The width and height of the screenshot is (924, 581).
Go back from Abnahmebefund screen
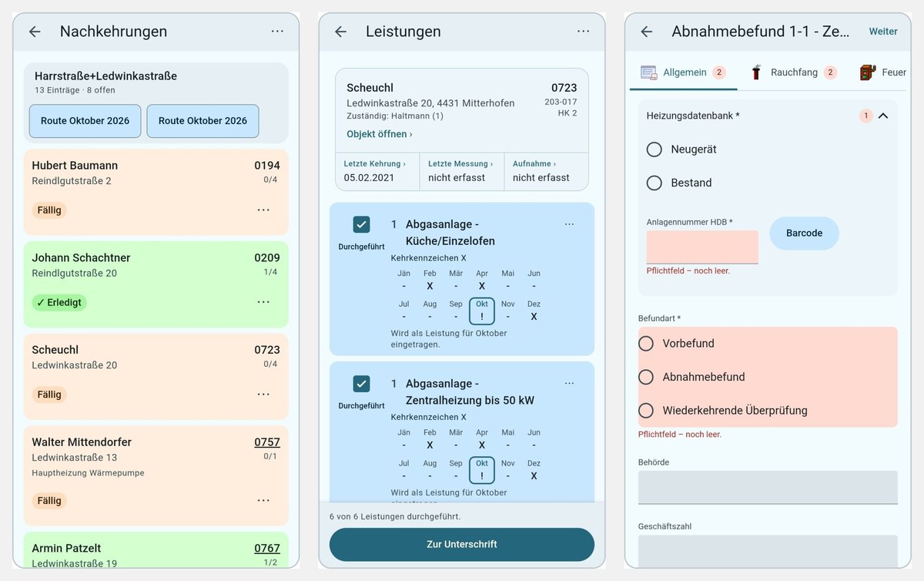(x=647, y=32)
